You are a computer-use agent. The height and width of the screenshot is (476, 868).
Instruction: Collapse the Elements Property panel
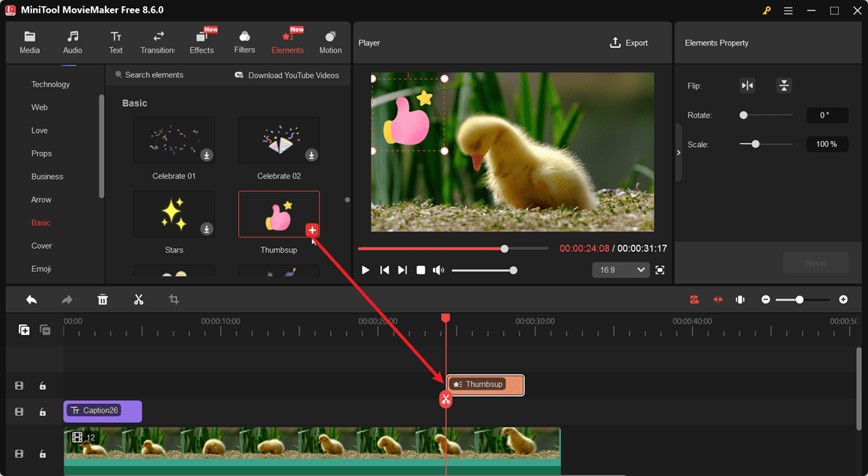tap(679, 152)
